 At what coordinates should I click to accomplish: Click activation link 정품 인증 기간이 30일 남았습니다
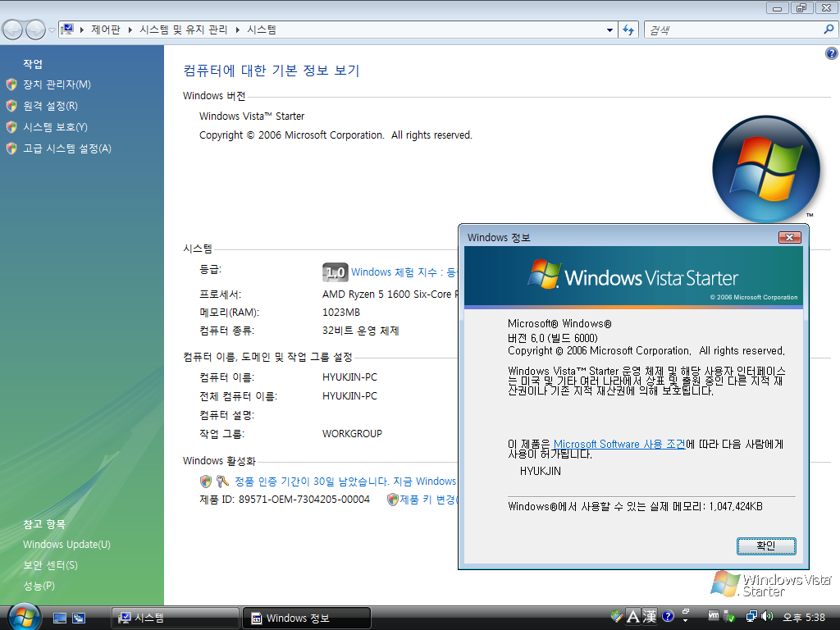click(345, 481)
